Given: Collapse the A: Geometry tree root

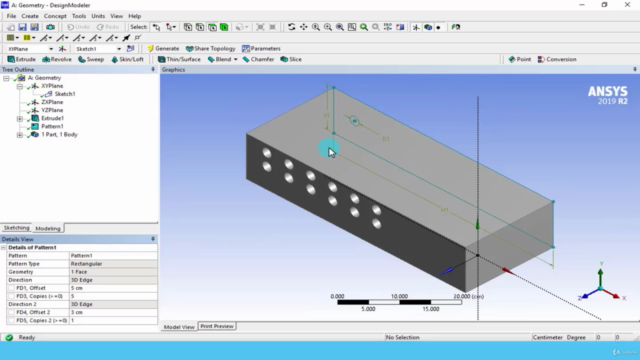Looking at the screenshot, I should [x=6, y=78].
